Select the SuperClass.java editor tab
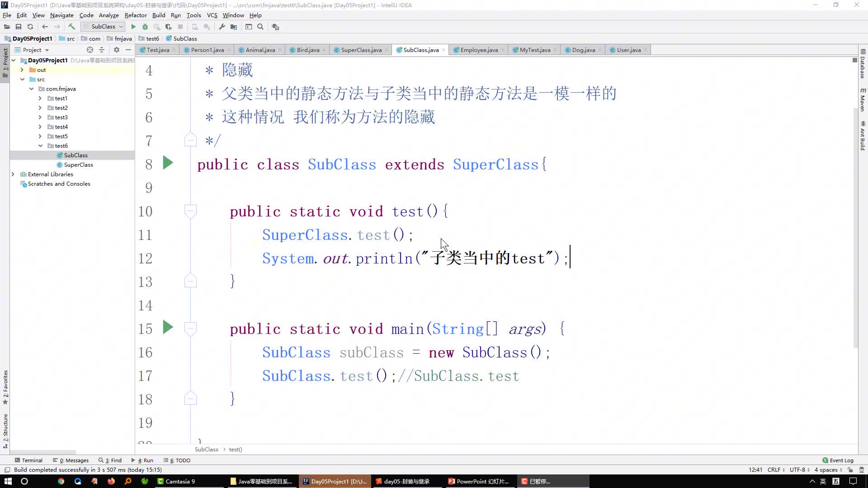868x488 pixels. pos(361,49)
